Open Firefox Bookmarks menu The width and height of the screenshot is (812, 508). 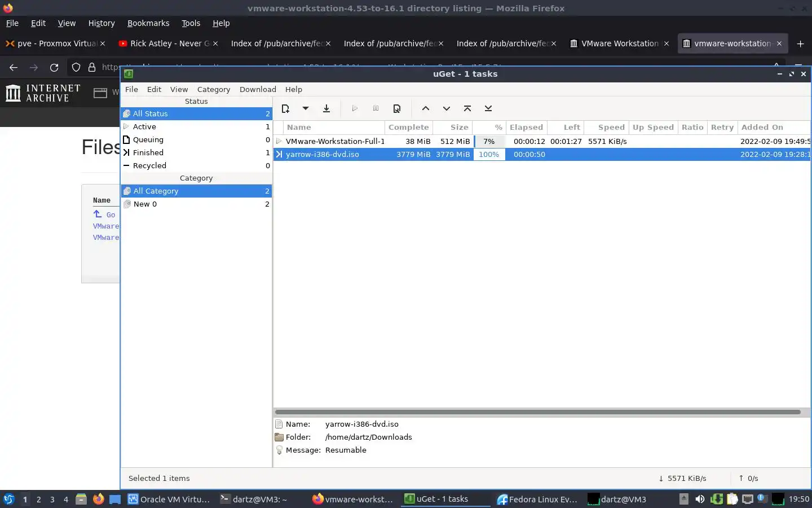point(148,23)
